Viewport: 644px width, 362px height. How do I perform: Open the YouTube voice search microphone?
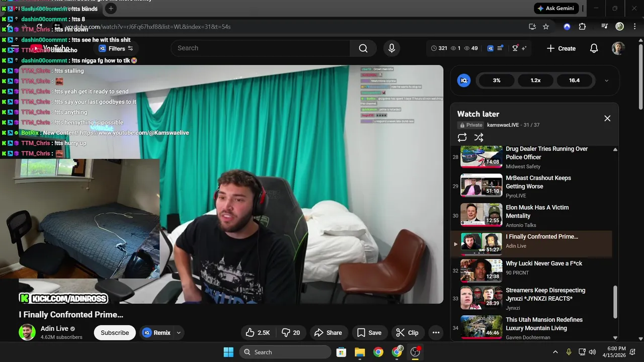click(391, 48)
